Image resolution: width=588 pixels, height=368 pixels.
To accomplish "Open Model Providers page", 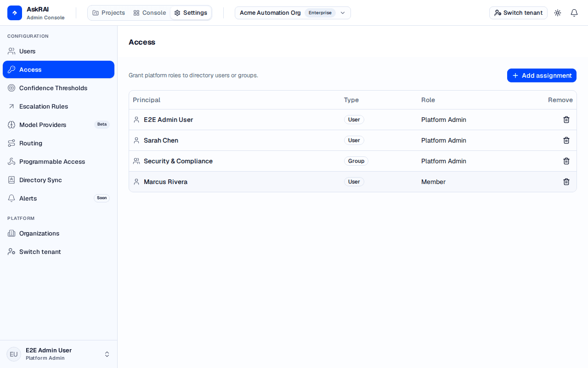I will pyautogui.click(x=58, y=125).
